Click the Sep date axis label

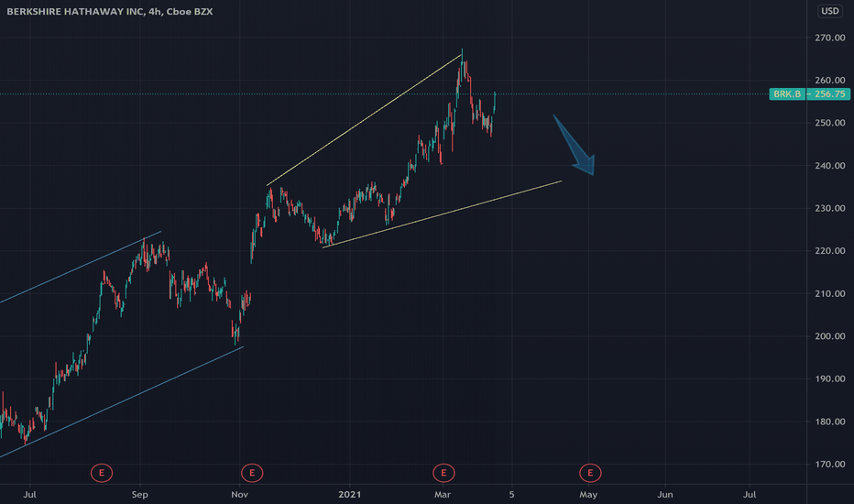coord(139,495)
